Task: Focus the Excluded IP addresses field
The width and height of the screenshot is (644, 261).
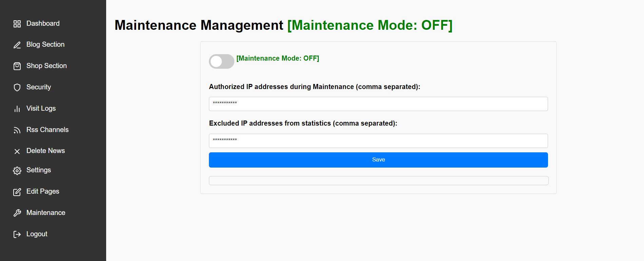Action: [378, 141]
